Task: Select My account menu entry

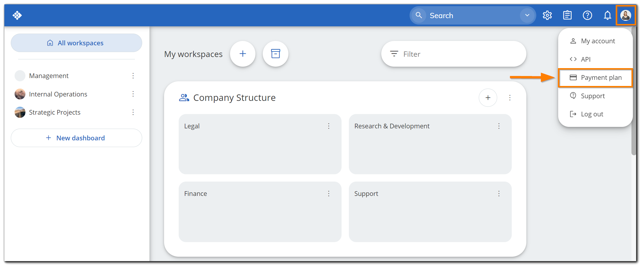Action: pos(598,41)
